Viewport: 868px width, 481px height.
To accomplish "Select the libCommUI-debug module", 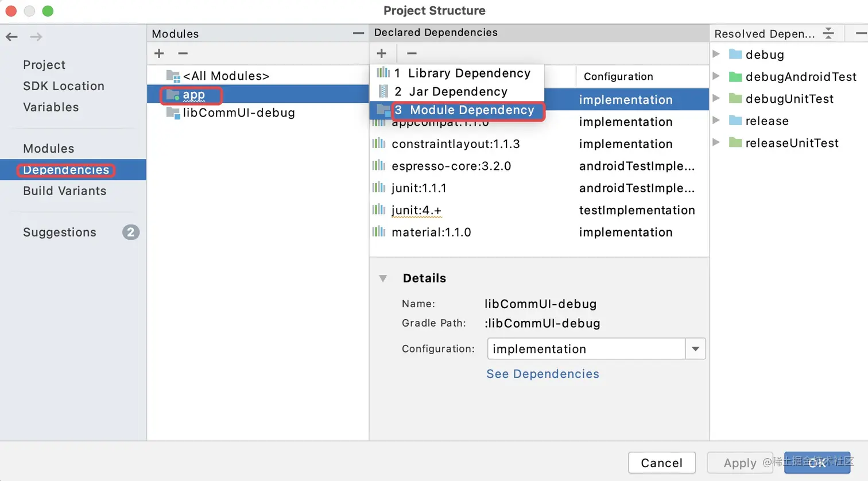I will [x=238, y=113].
